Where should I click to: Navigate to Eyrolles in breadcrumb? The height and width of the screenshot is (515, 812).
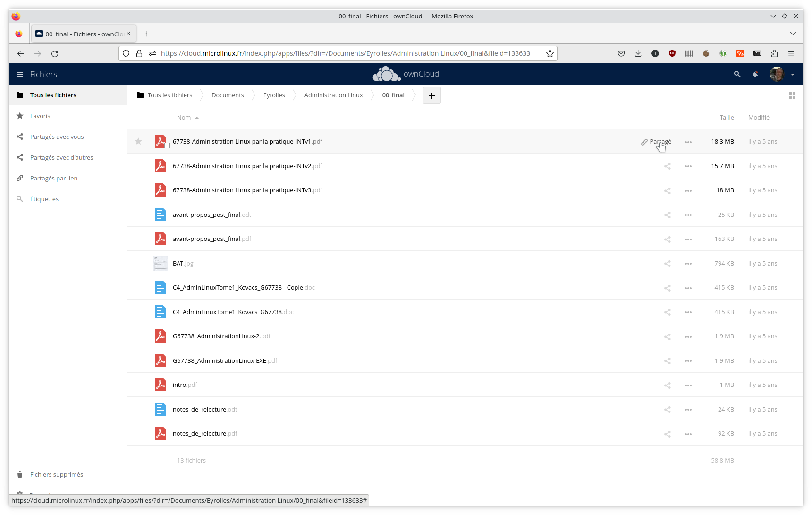274,95
